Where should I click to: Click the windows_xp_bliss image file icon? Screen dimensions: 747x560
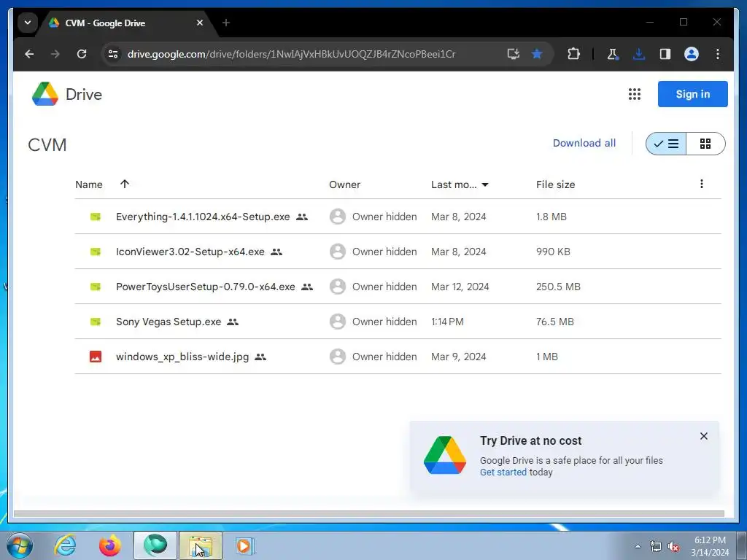tap(96, 357)
